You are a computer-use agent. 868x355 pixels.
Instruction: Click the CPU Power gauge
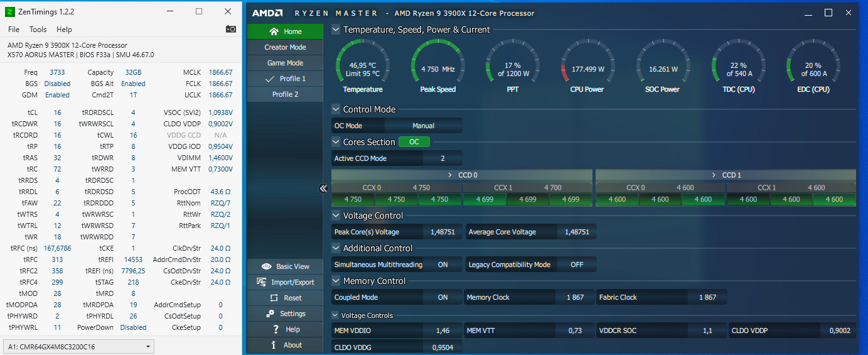[587, 66]
